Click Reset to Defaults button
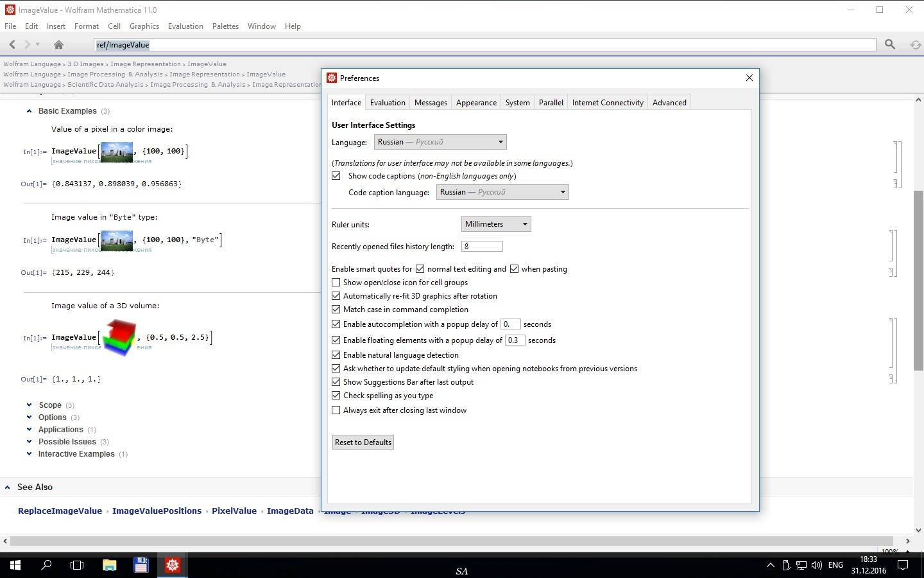 click(363, 442)
